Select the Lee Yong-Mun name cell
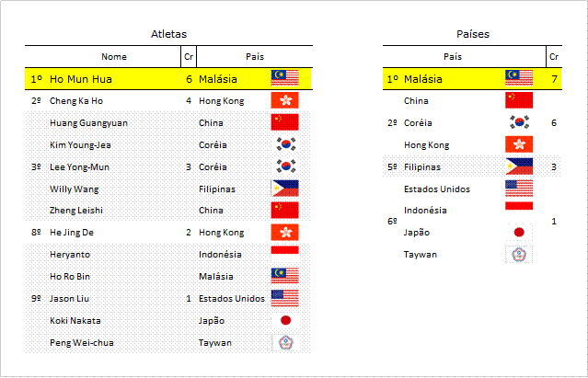The width and height of the screenshot is (588, 378). point(79,167)
